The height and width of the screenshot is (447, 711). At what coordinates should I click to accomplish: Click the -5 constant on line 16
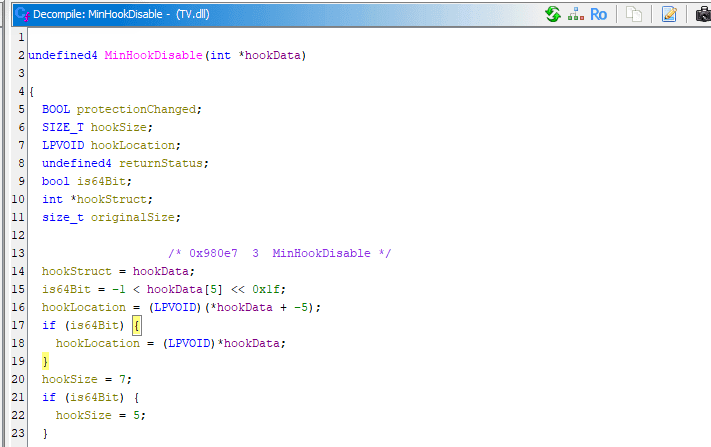tap(301, 307)
